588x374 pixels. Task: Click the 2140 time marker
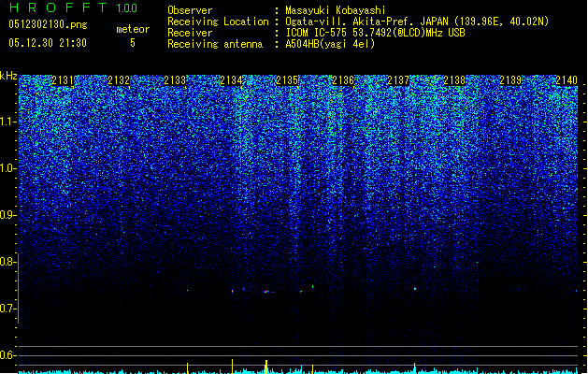pos(566,80)
